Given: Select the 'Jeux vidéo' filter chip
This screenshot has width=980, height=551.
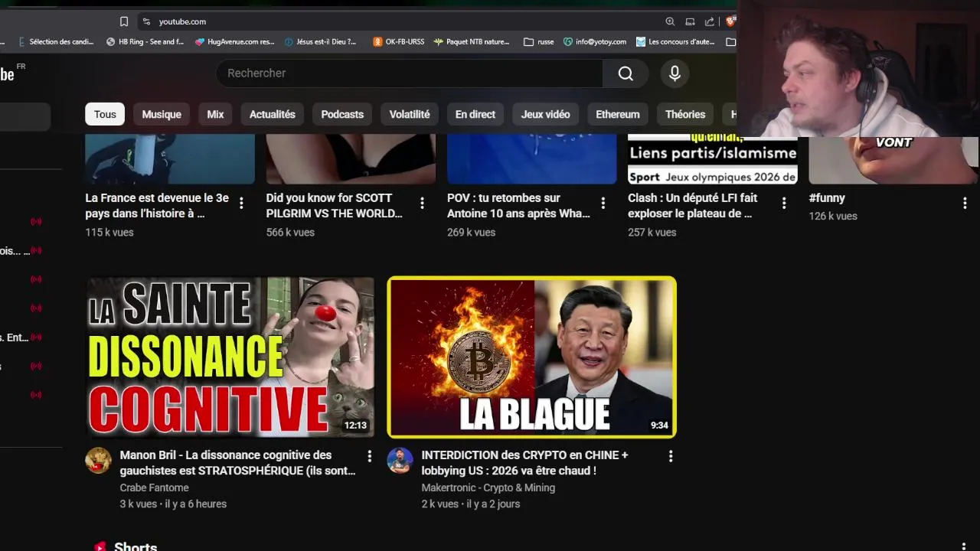Looking at the screenshot, I should coord(546,114).
